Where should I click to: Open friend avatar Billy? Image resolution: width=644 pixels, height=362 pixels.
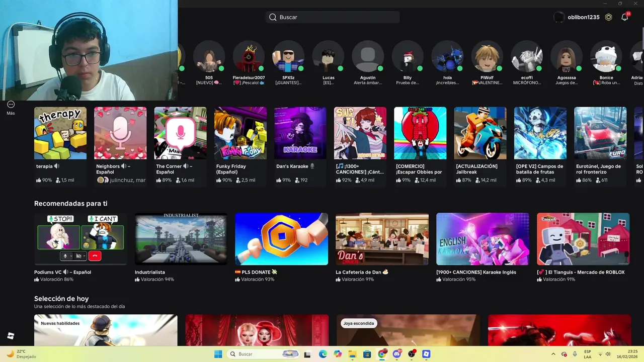408,56
